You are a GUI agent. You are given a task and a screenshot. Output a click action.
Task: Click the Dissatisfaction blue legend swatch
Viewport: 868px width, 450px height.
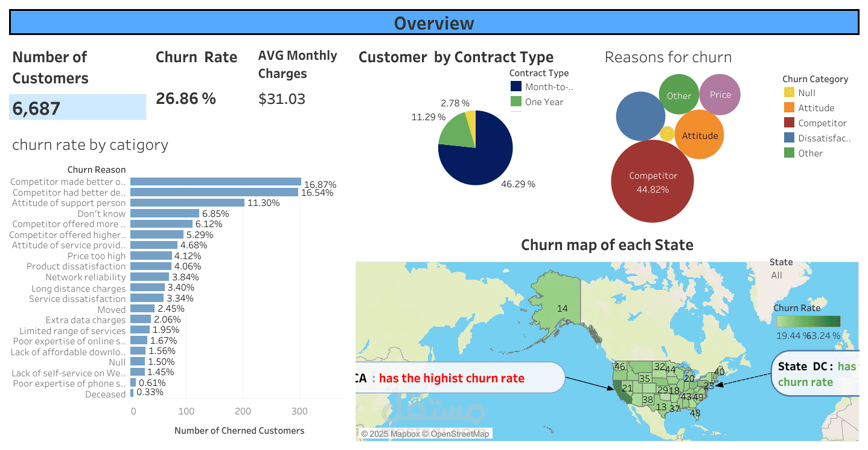789,138
